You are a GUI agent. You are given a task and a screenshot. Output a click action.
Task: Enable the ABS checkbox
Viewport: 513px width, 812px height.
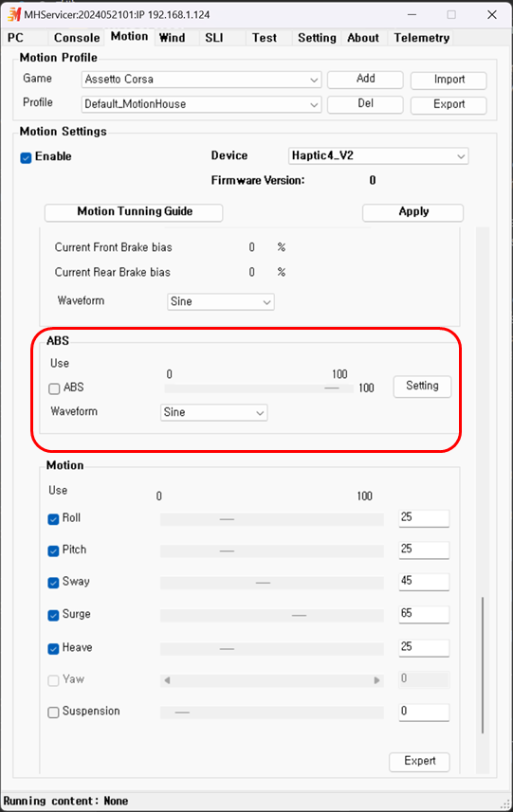[x=54, y=388]
